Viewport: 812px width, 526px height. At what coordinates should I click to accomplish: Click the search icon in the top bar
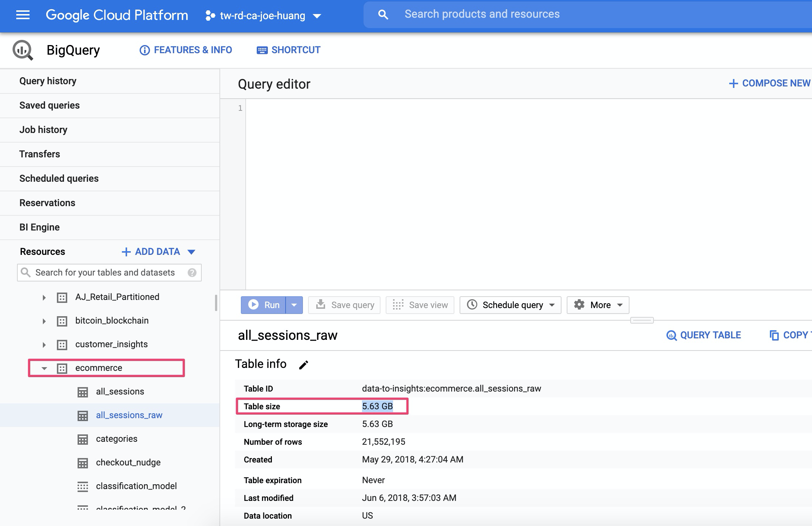(383, 14)
